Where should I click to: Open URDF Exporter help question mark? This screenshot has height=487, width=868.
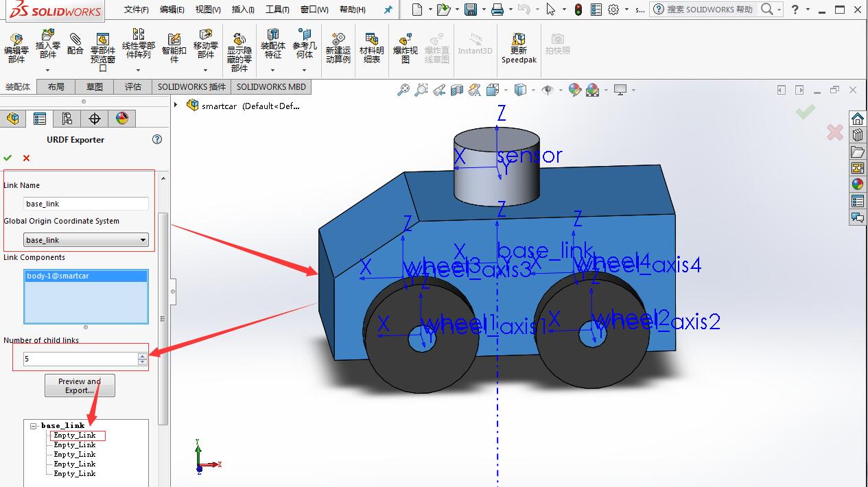click(x=157, y=139)
